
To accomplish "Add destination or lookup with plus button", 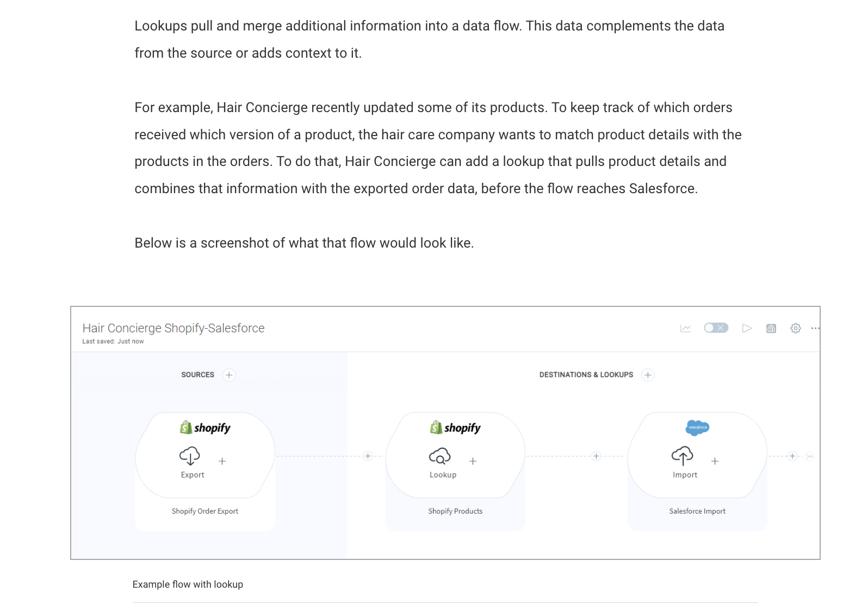I will pyautogui.click(x=648, y=375).
